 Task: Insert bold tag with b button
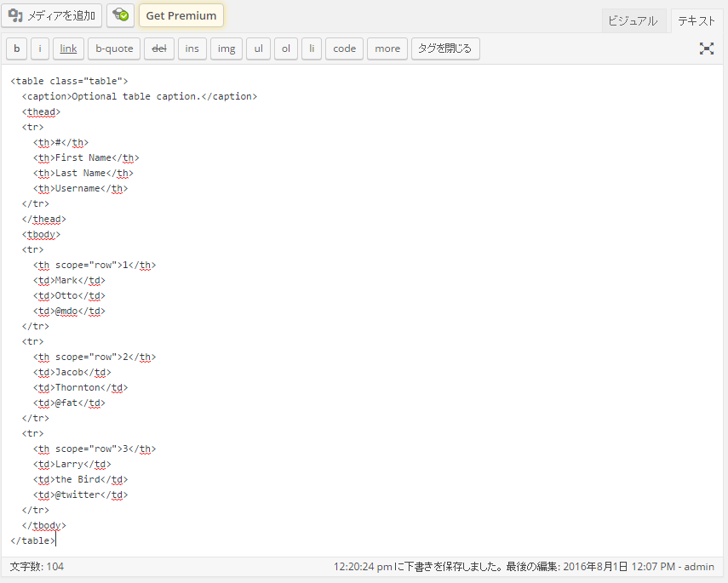[x=17, y=49]
